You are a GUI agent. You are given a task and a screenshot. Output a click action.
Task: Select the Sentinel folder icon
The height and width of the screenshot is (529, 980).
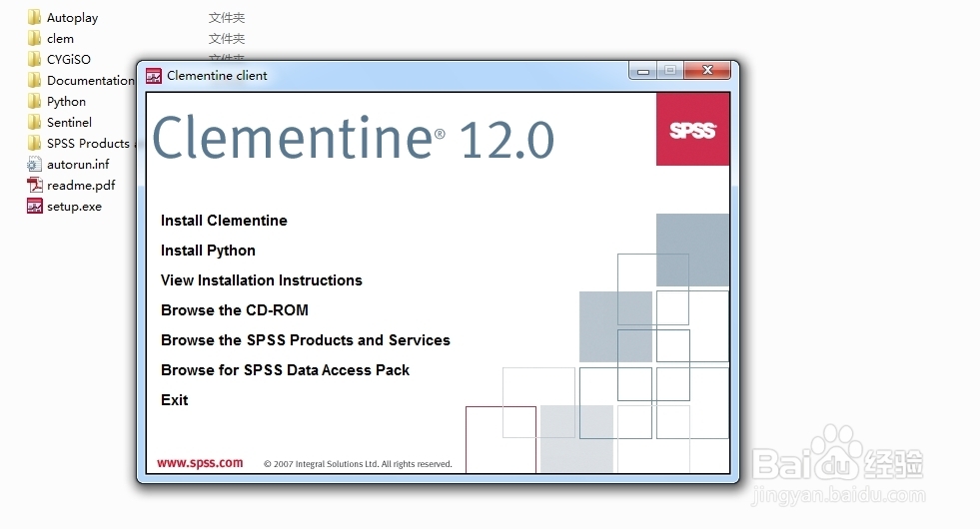[x=34, y=123]
